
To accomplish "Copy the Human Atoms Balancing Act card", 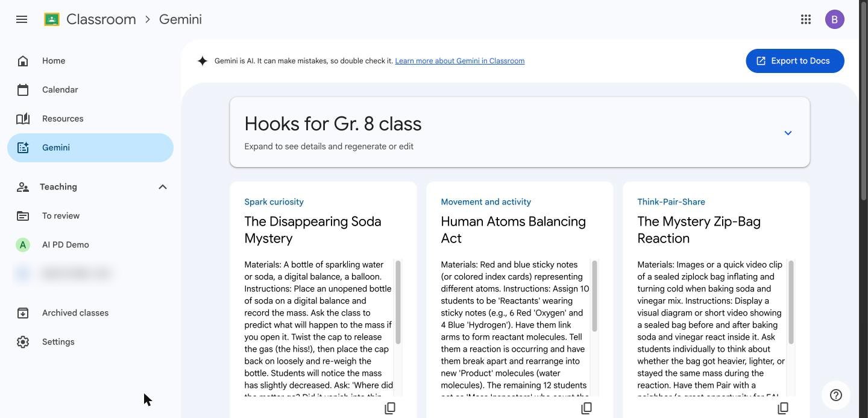I will tap(587, 408).
